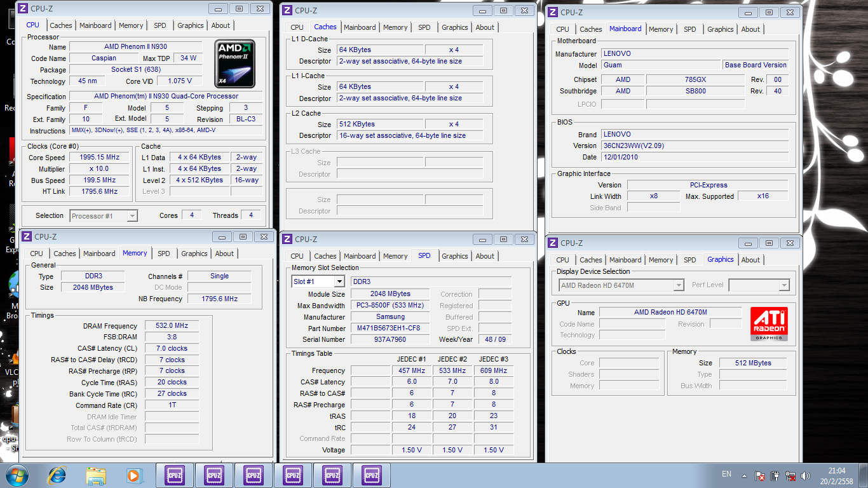Click the Bus Speed value 199.5 MHz
The width and height of the screenshot is (868, 488).
pos(100,180)
